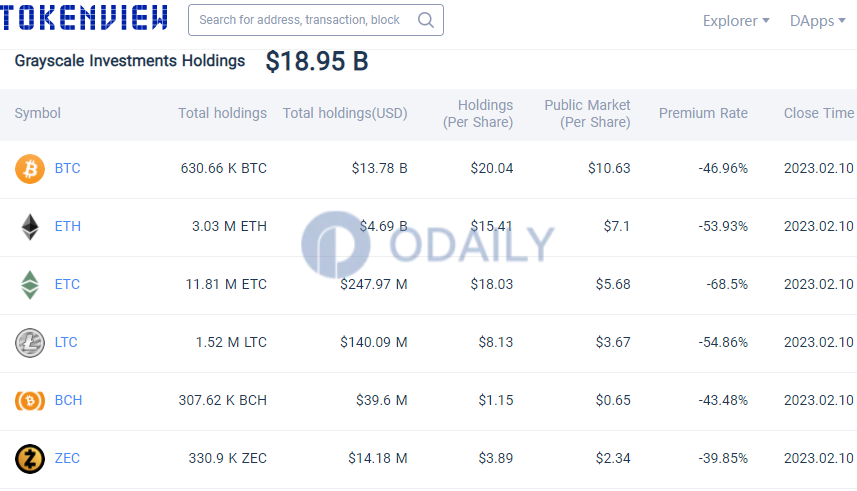Screen dimensions: 857x491
Task: Open the LTC symbol link
Action: [x=66, y=342]
